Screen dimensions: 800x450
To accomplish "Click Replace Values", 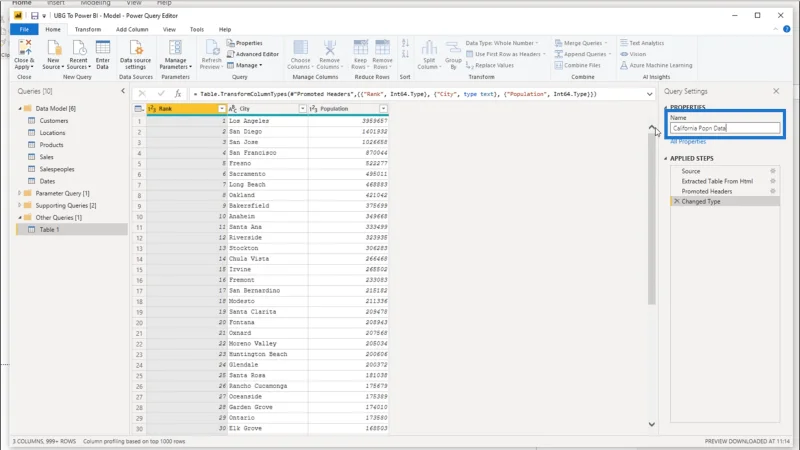I will 490,65.
